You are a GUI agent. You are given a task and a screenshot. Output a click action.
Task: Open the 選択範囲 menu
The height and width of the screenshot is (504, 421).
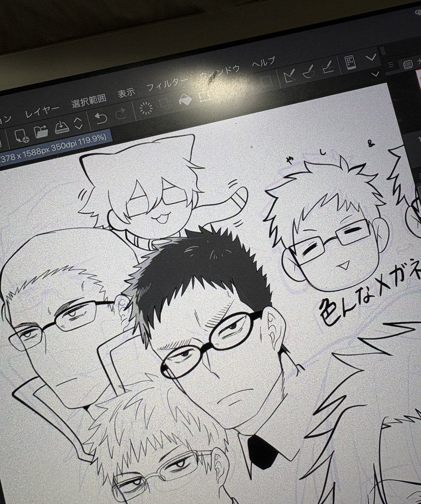click(x=89, y=101)
